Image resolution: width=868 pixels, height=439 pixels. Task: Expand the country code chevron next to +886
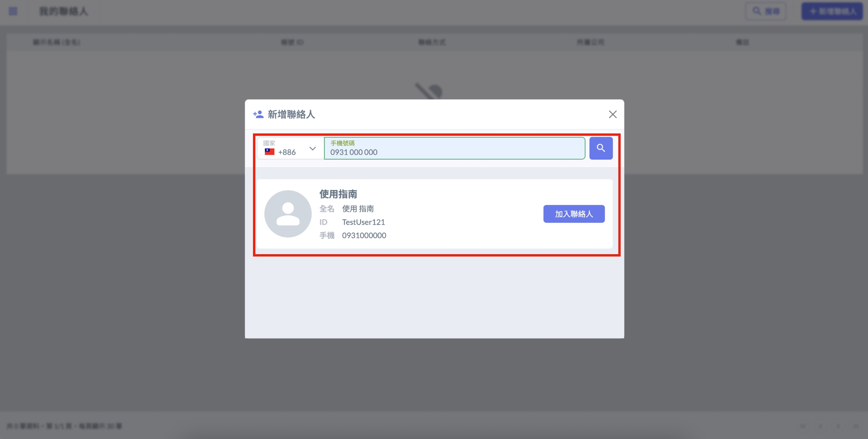(x=312, y=148)
